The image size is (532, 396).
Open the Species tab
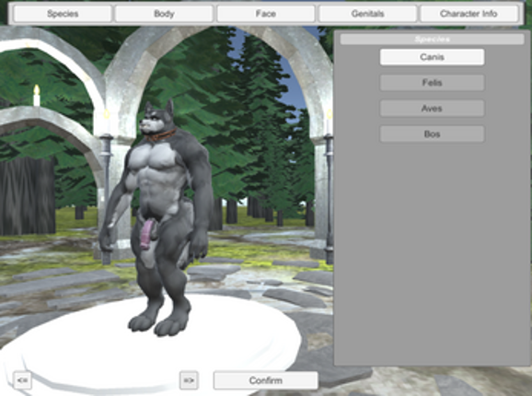(x=63, y=14)
